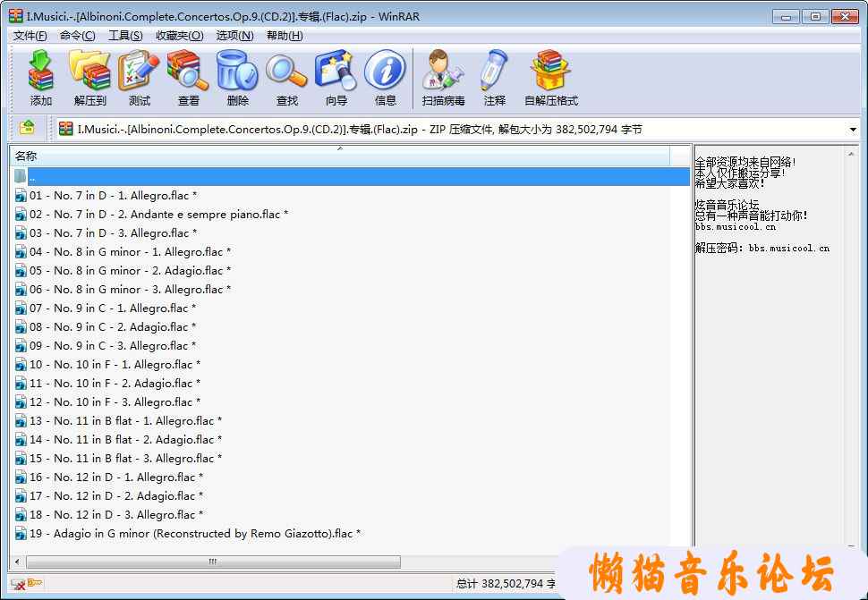Sort by the 名称 column header
Image resolution: width=868 pixels, height=600 pixels.
340,156
